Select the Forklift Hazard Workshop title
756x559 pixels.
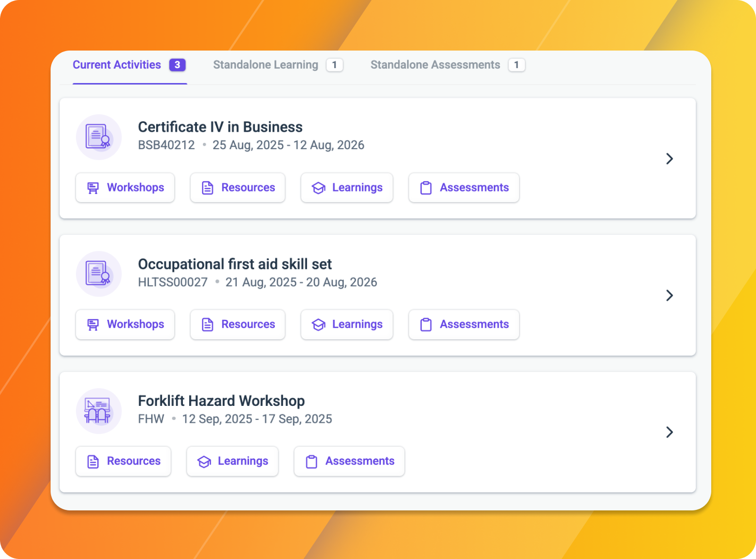221,401
